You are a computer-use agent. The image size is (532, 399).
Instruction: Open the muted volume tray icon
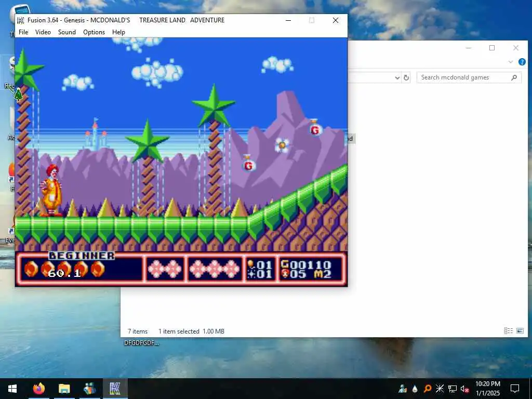[x=464, y=389]
